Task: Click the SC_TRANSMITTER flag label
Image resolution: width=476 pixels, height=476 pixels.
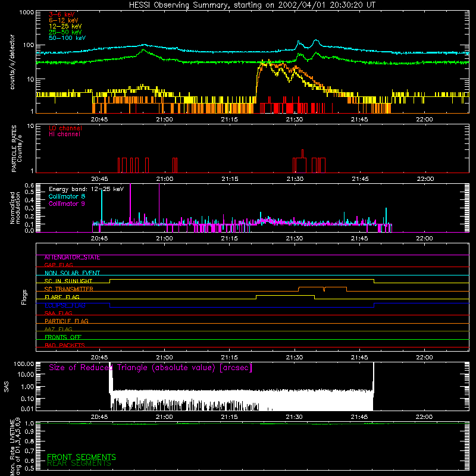Action: [x=69, y=289]
